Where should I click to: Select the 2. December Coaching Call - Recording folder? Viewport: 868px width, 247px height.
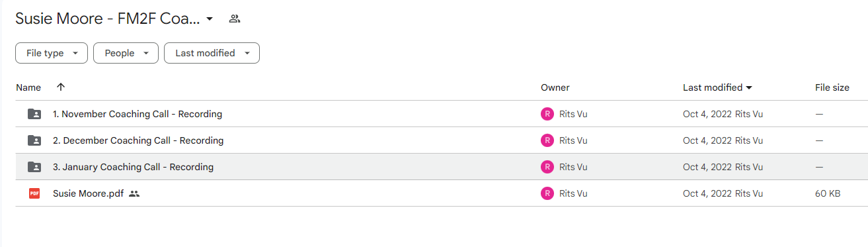click(x=138, y=140)
